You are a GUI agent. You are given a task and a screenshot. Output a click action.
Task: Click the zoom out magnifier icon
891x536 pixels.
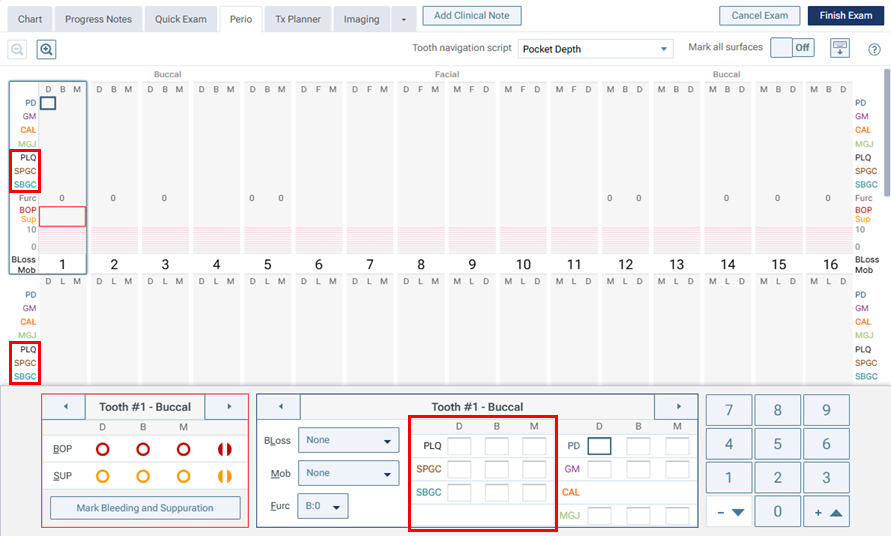point(17,49)
